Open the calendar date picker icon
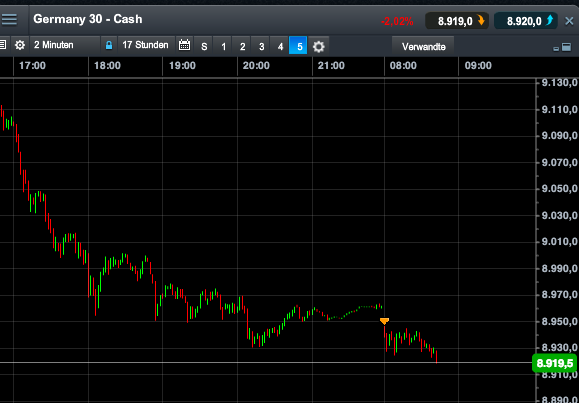 pos(184,45)
